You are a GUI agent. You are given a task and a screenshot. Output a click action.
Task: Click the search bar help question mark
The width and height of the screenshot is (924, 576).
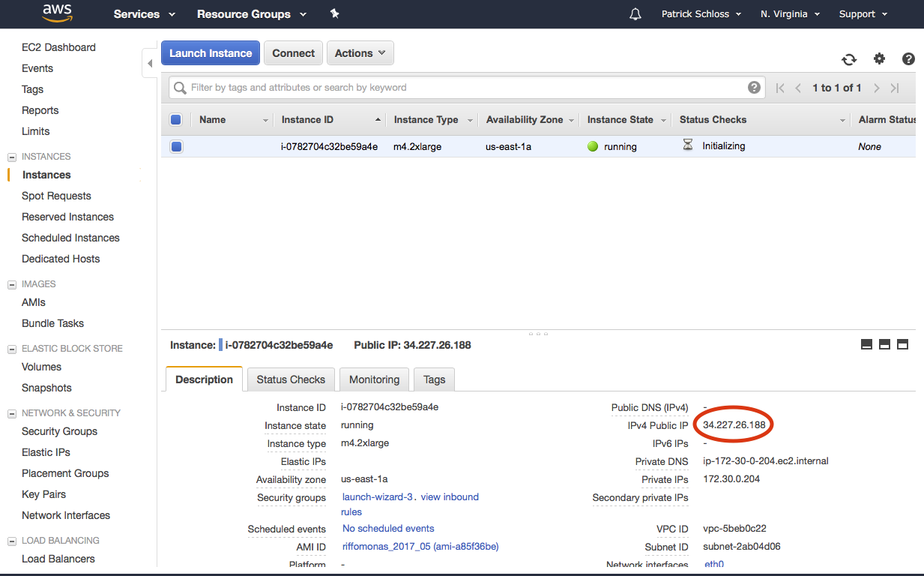(754, 87)
